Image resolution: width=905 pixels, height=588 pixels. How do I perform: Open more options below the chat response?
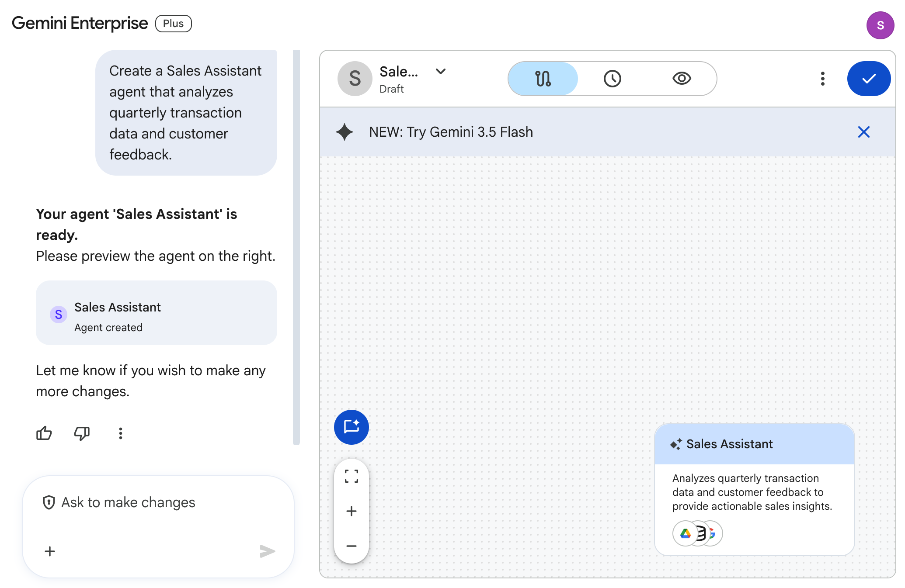click(121, 433)
